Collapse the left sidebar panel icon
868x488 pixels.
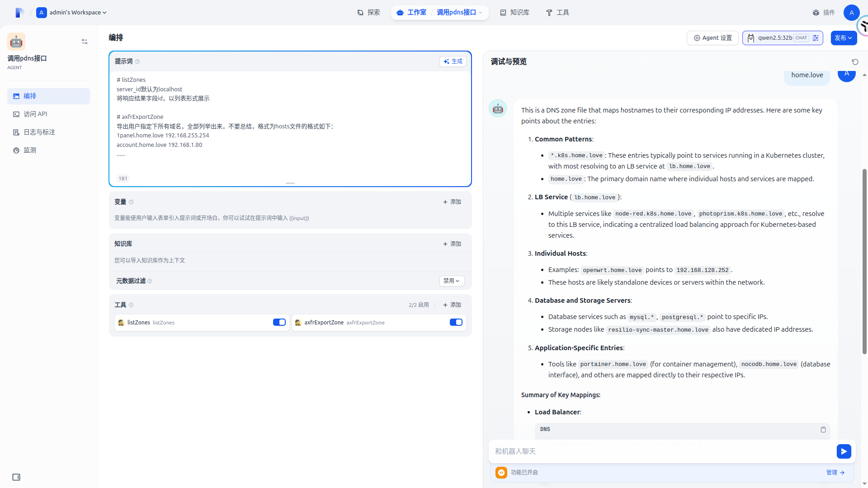[x=16, y=477]
